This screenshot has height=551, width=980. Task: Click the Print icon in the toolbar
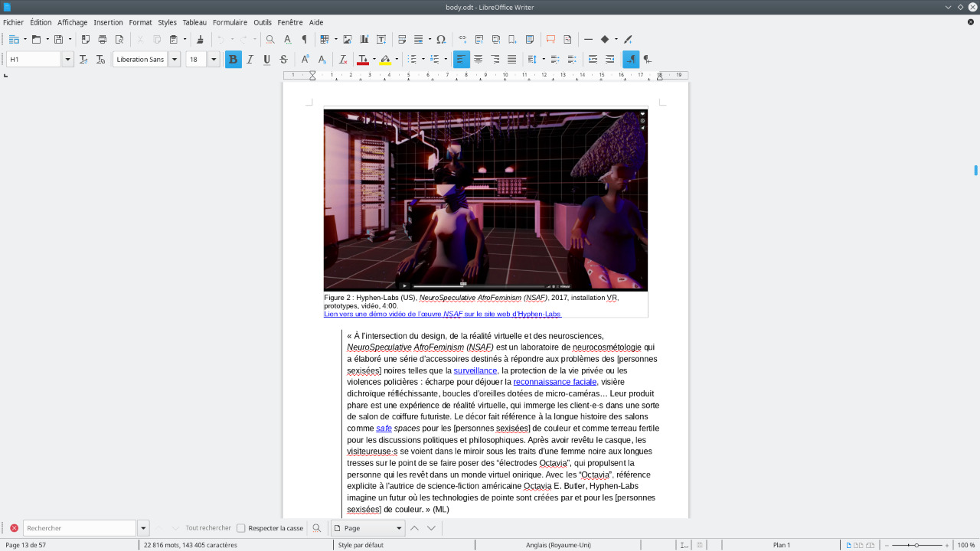pyautogui.click(x=103, y=39)
